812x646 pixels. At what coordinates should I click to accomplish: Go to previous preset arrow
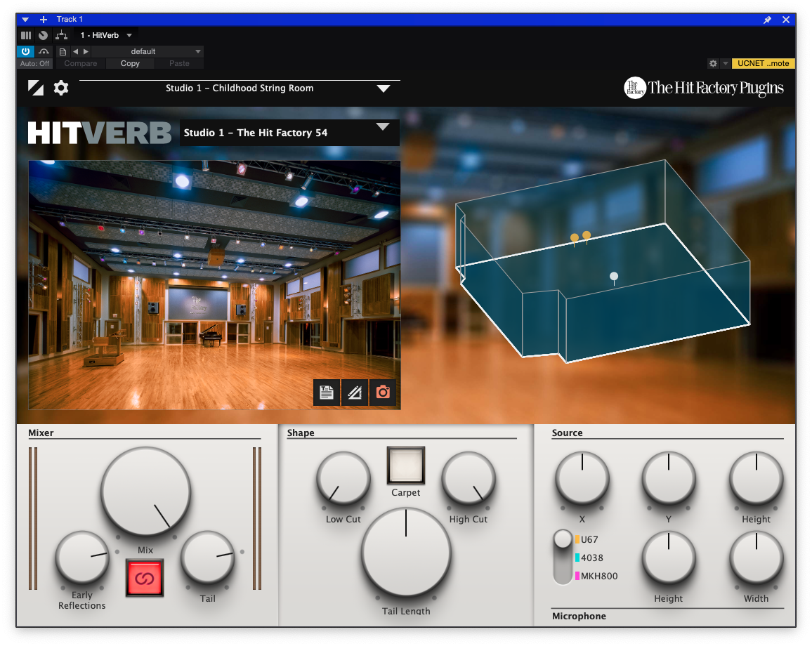click(76, 51)
